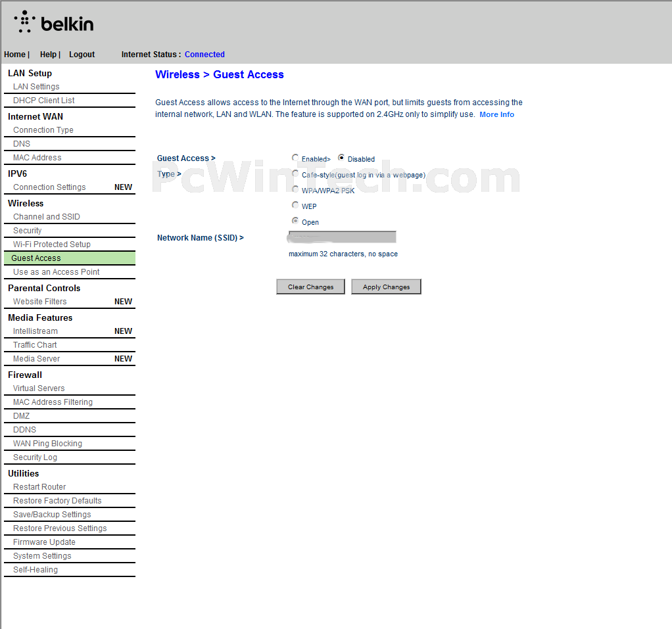
Task: Click the LAN Setup section heading
Action: 30,73
